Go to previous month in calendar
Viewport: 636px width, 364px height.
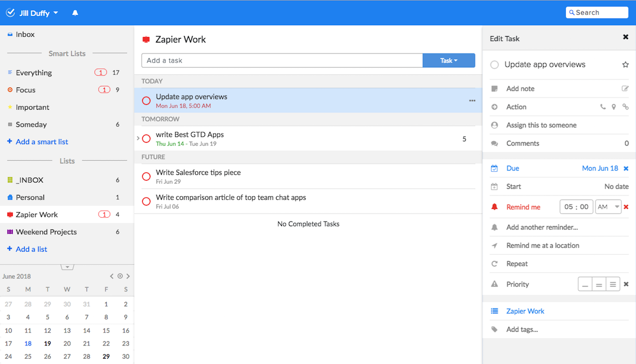[111, 276]
